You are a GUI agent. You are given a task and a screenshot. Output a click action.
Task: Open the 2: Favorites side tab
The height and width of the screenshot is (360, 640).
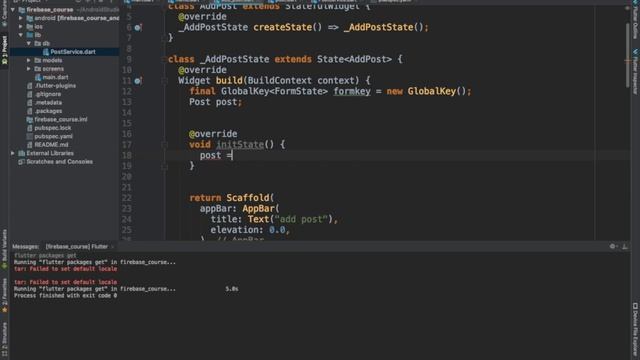(x=4, y=295)
